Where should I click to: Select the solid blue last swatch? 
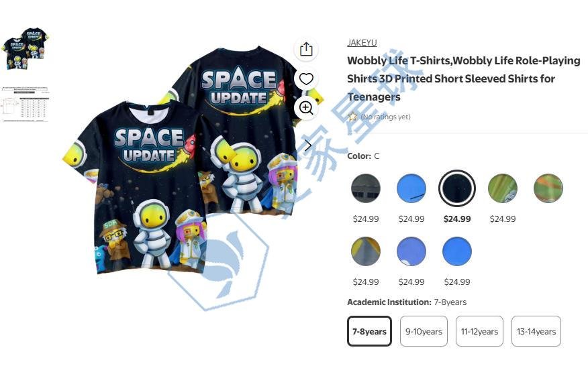click(456, 251)
